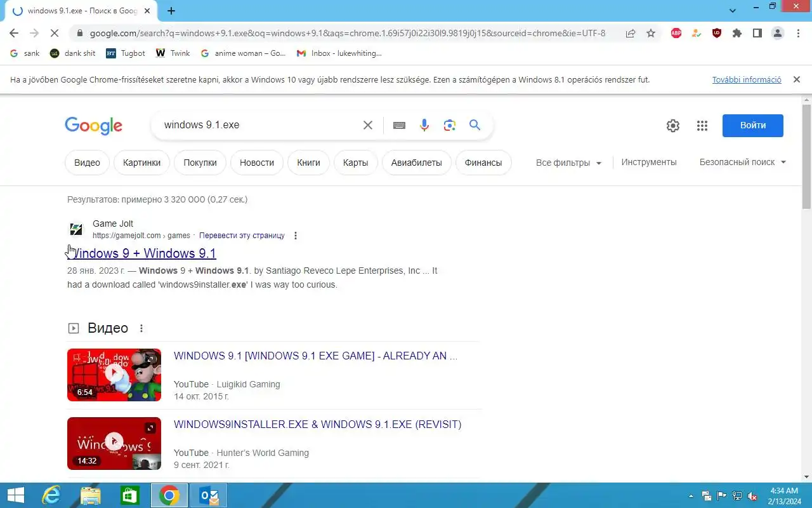Open File Explorer from the taskbar
This screenshot has height=508, width=812.
pyautogui.click(x=91, y=495)
